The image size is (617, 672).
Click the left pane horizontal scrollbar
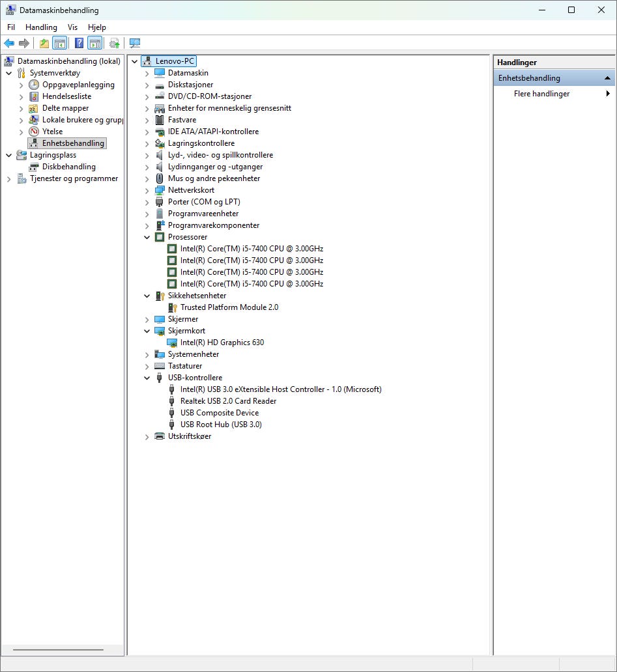(x=58, y=650)
